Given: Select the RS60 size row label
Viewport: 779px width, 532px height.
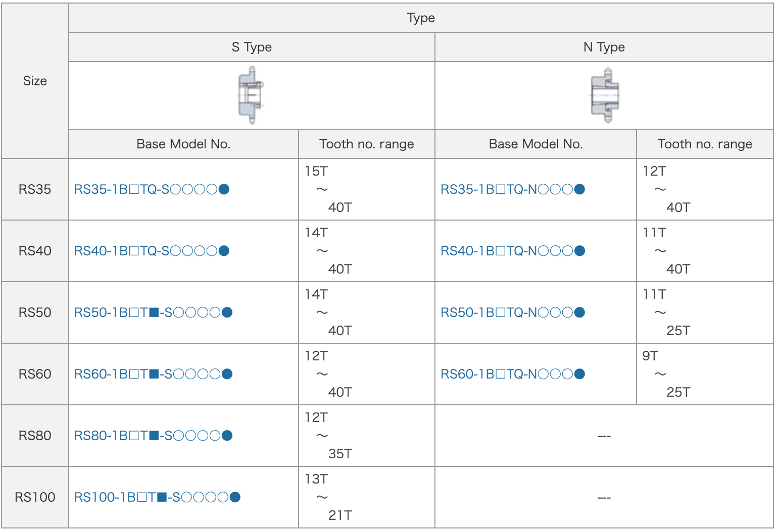Looking at the screenshot, I should click(x=35, y=374).
